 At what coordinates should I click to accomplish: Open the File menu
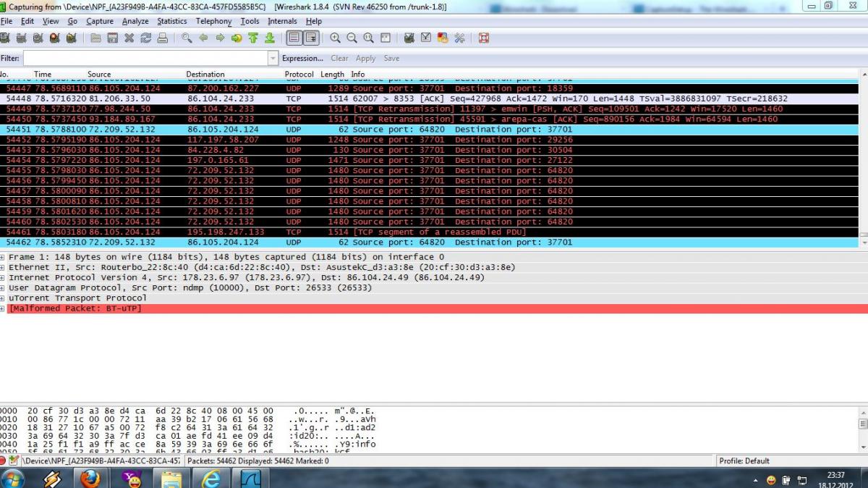tap(7, 21)
